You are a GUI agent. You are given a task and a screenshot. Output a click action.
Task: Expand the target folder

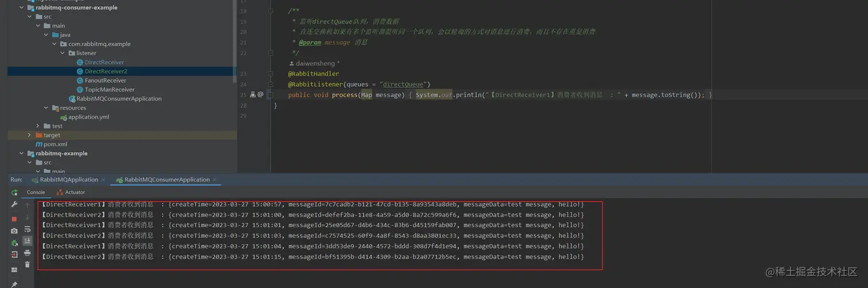pyautogui.click(x=30, y=135)
